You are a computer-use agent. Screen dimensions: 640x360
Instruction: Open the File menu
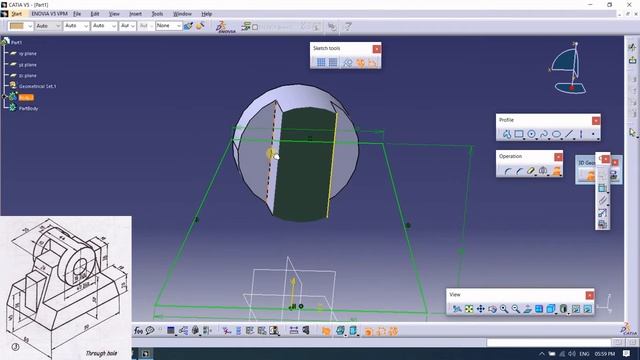77,14
